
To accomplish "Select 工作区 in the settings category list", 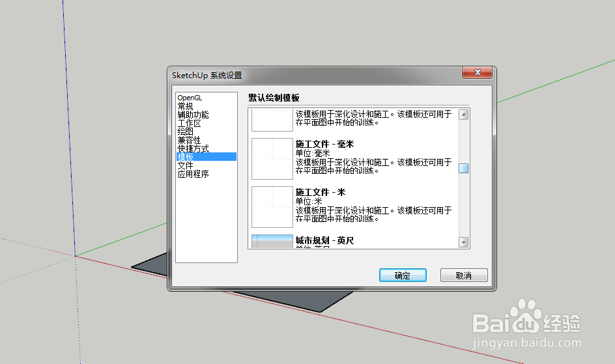I will pyautogui.click(x=189, y=124).
